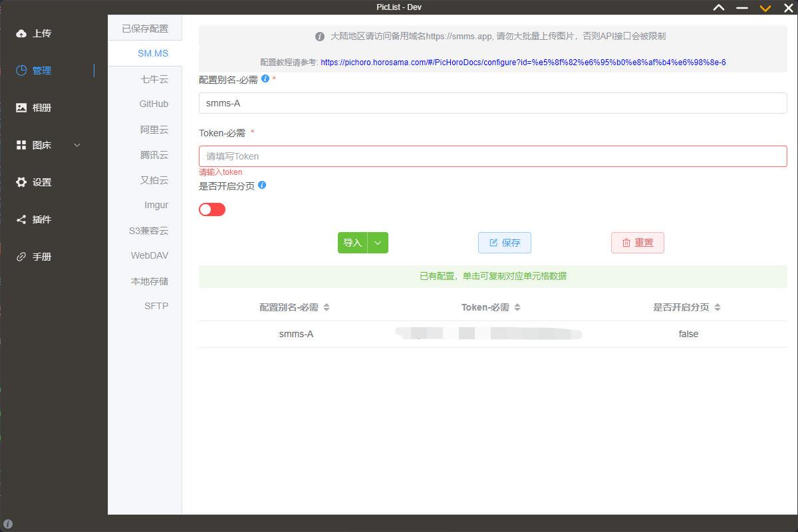Sort the table by Token-必需 column
Image resolution: width=798 pixels, height=532 pixels.
click(x=517, y=307)
